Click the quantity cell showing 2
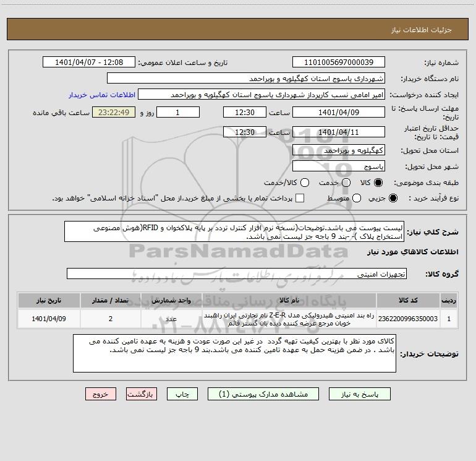The width and height of the screenshot is (476, 461). 111,319
